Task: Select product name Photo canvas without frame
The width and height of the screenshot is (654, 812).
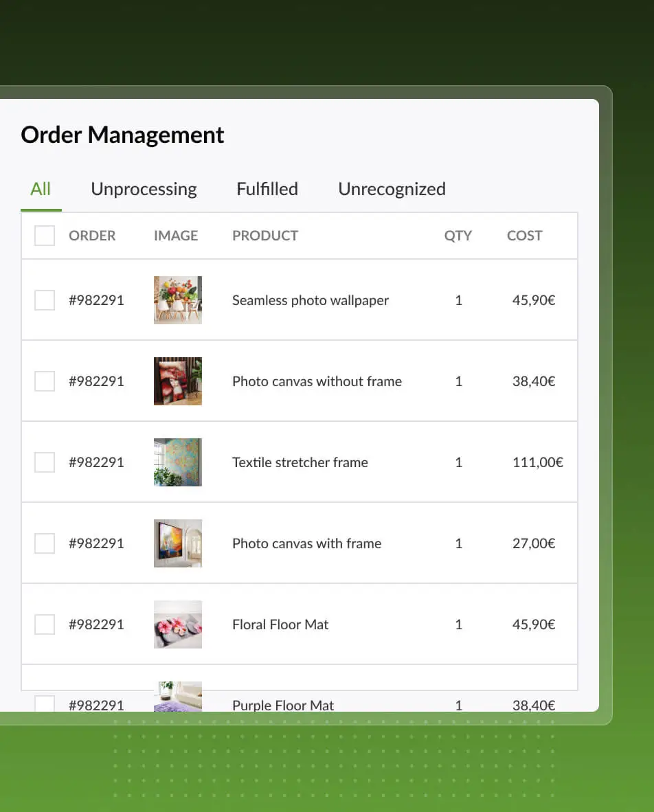Action: (x=317, y=381)
